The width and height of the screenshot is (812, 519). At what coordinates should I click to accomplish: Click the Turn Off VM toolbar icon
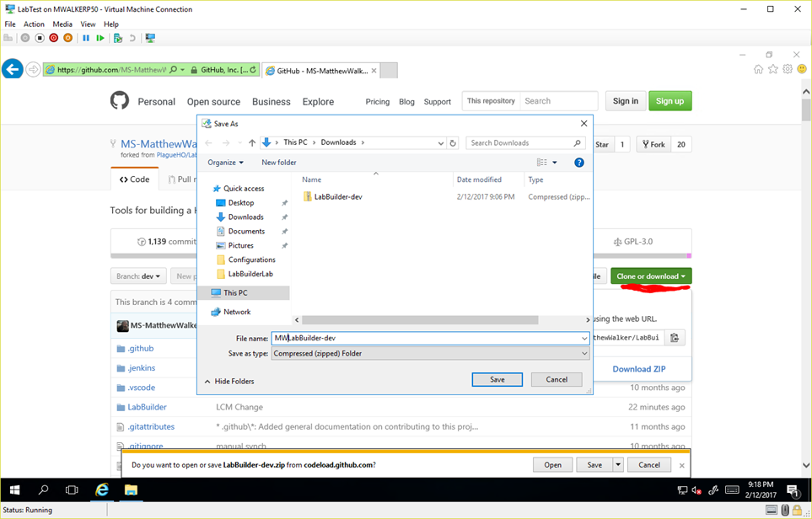pos(40,38)
